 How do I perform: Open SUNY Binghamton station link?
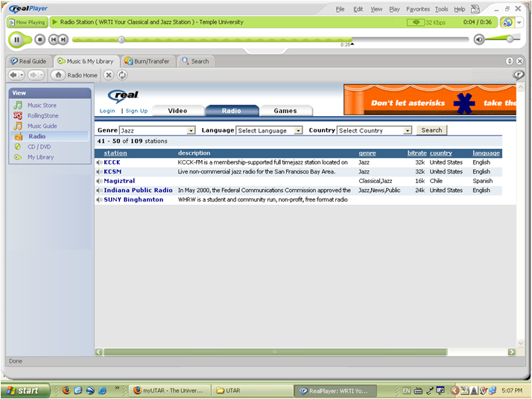[133, 199]
